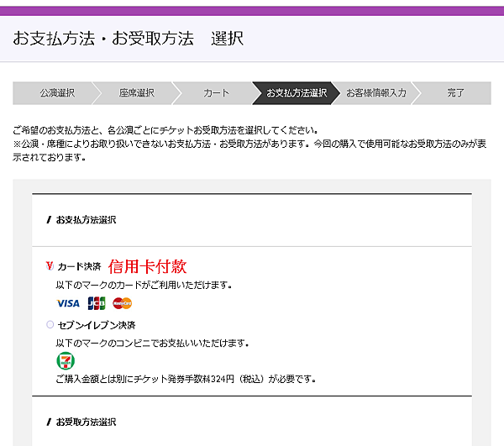The width and height of the screenshot is (504, 446).
Task: Click the JCB card logo
Action: [x=97, y=303]
